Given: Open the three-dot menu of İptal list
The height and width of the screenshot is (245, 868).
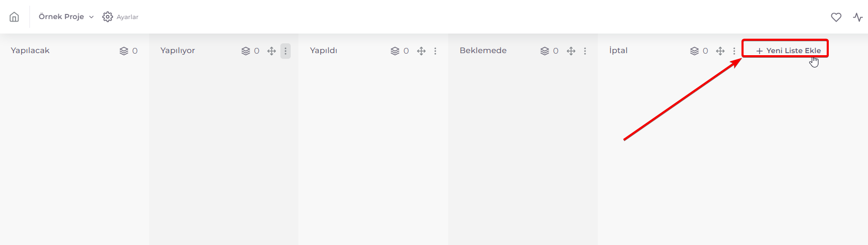Looking at the screenshot, I should coord(734,51).
